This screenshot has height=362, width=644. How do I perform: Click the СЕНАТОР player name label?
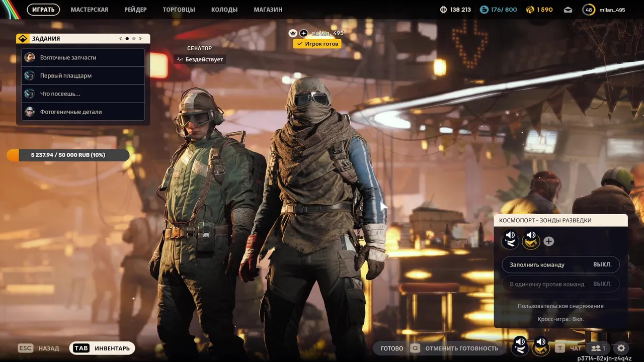tap(199, 48)
